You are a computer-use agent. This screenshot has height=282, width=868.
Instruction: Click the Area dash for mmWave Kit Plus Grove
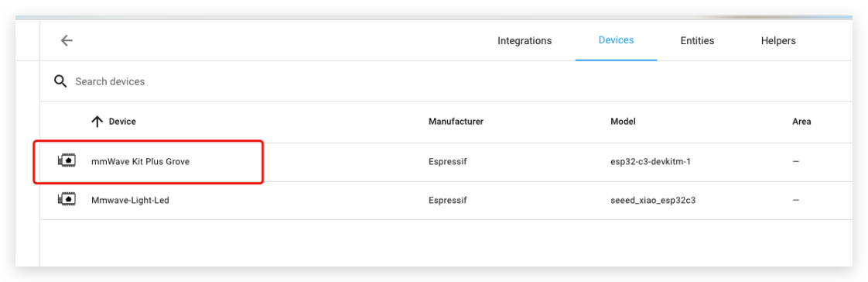(x=795, y=162)
